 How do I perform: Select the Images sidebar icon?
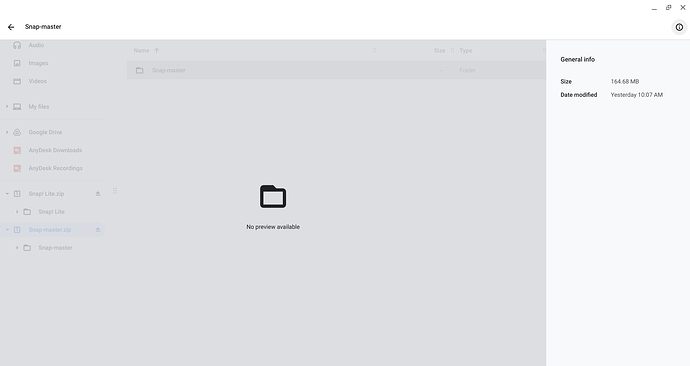(17, 63)
